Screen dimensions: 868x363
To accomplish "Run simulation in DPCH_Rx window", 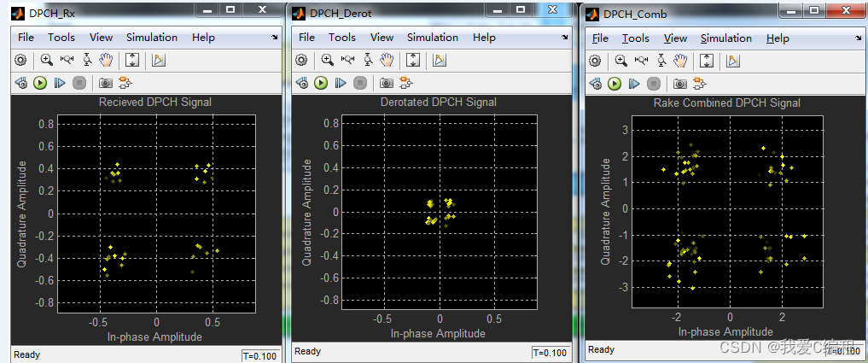I will click(40, 83).
